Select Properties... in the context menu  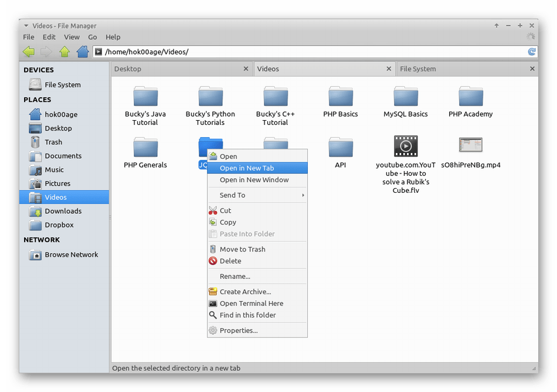click(x=238, y=330)
